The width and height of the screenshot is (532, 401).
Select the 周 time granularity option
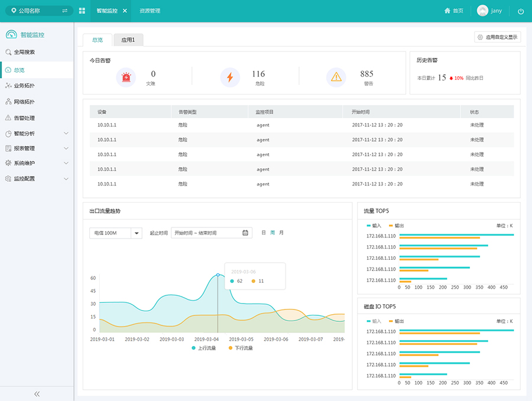pos(273,233)
